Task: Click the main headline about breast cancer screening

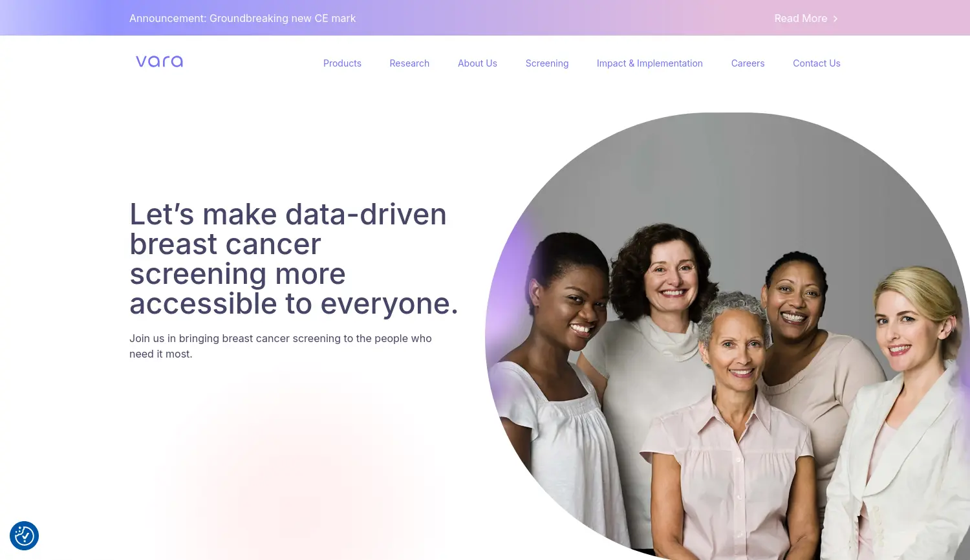Action: point(294,259)
